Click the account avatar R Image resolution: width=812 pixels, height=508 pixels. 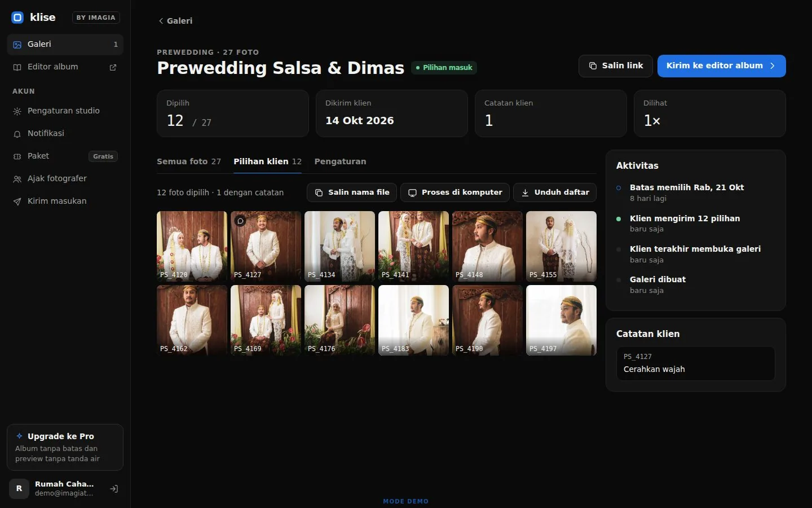[x=19, y=489]
